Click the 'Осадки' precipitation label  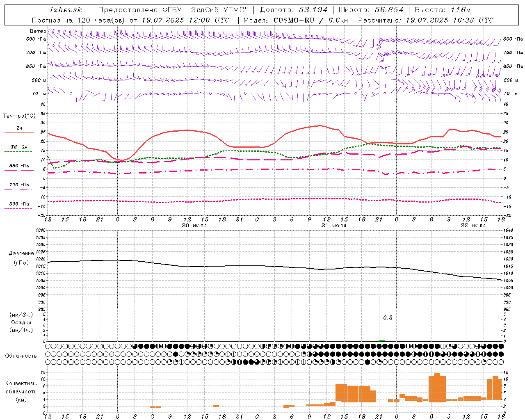tap(21, 322)
